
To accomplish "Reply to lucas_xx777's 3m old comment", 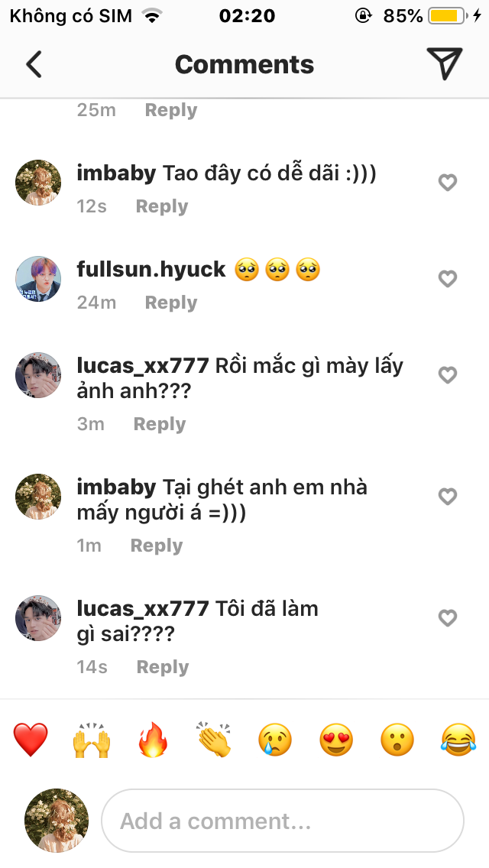I will (x=160, y=424).
